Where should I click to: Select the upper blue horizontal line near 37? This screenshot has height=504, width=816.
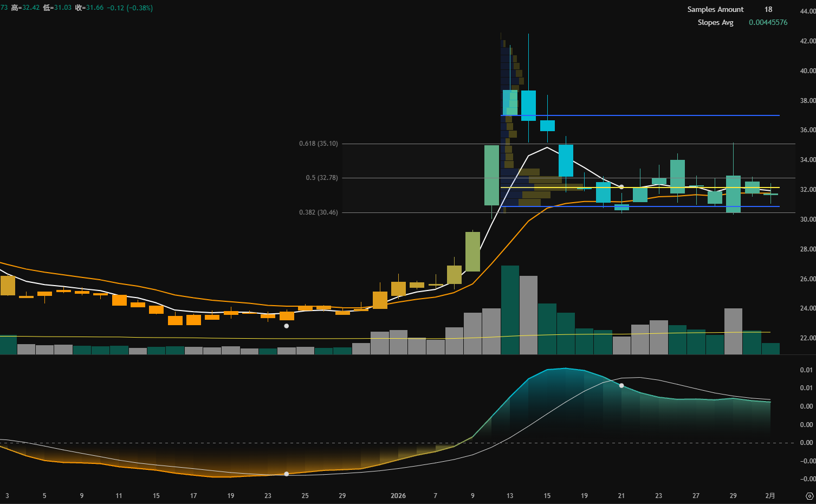coord(640,115)
